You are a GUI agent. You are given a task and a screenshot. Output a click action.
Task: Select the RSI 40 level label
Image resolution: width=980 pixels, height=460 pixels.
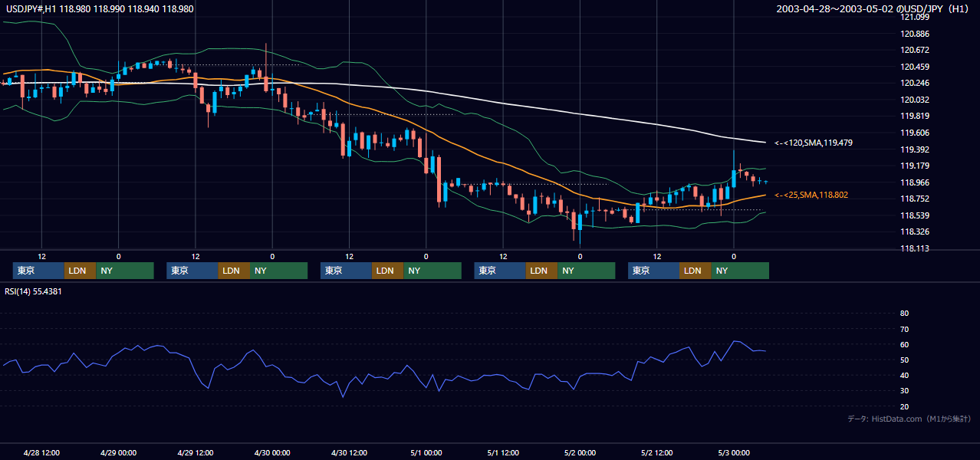pyautogui.click(x=904, y=375)
